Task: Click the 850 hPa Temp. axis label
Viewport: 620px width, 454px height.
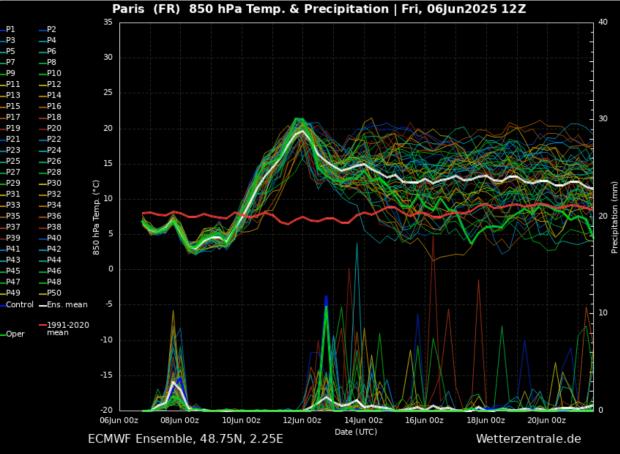Action: (x=96, y=215)
